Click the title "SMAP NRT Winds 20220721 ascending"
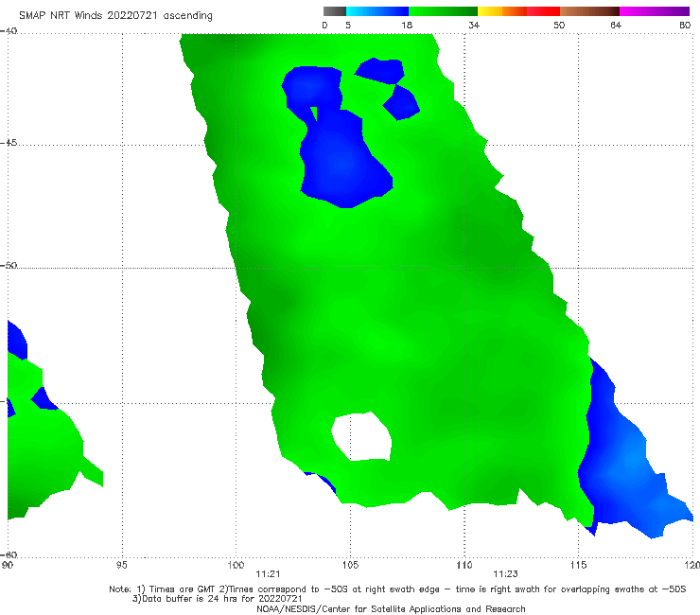This screenshot has width=700, height=615. (115, 15)
